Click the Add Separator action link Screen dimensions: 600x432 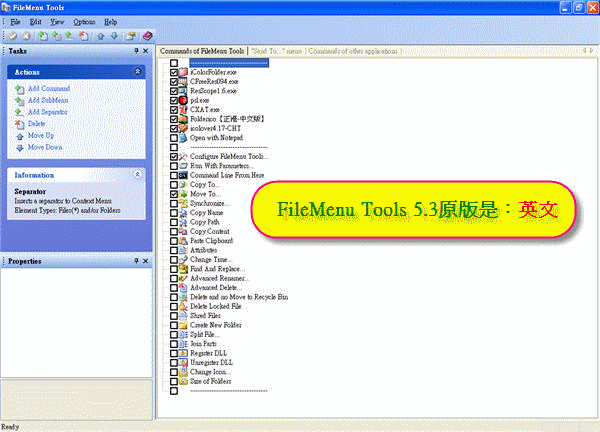[50, 112]
